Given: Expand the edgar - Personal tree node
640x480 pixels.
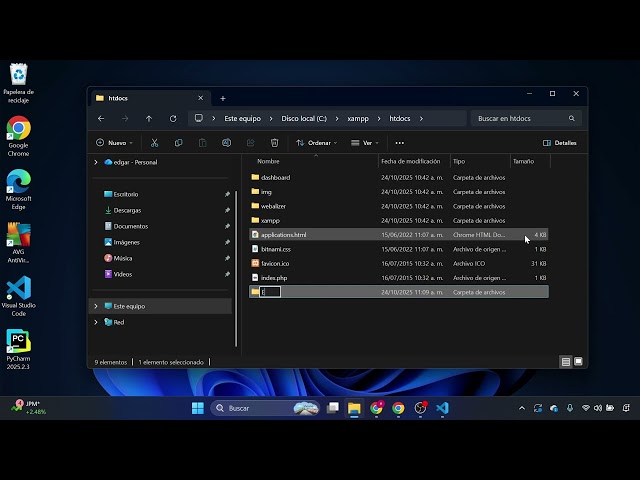Looking at the screenshot, I should pos(96,162).
